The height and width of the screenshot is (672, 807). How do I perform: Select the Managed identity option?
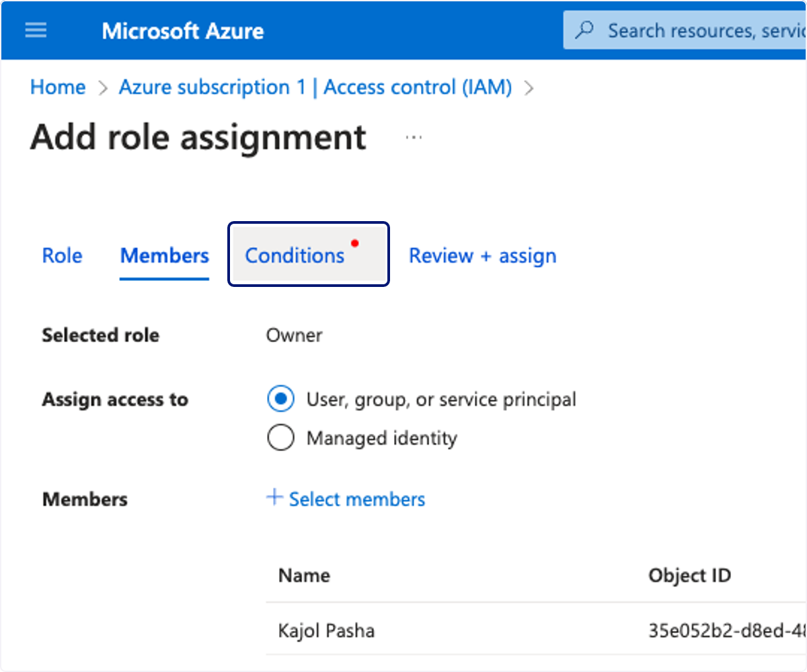point(280,438)
